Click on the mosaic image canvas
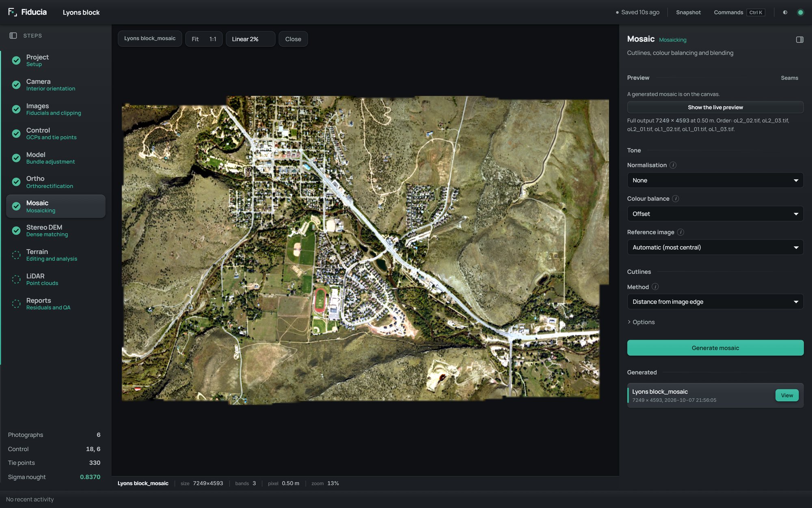The image size is (812, 508). pos(365,250)
